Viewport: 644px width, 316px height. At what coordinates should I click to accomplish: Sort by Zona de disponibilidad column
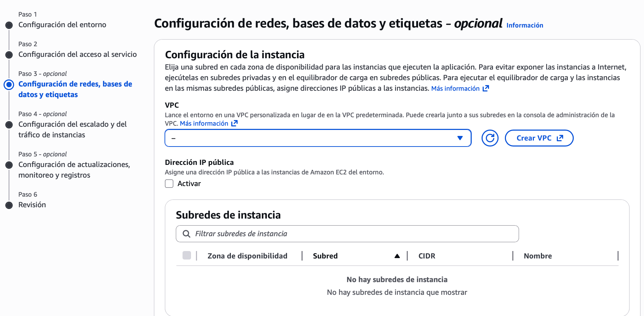coord(247,256)
